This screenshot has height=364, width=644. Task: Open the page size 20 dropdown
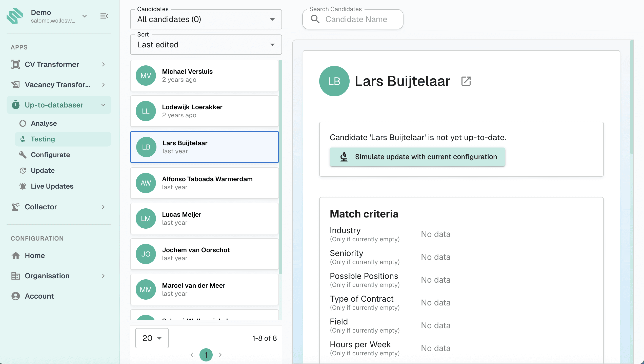tap(152, 338)
